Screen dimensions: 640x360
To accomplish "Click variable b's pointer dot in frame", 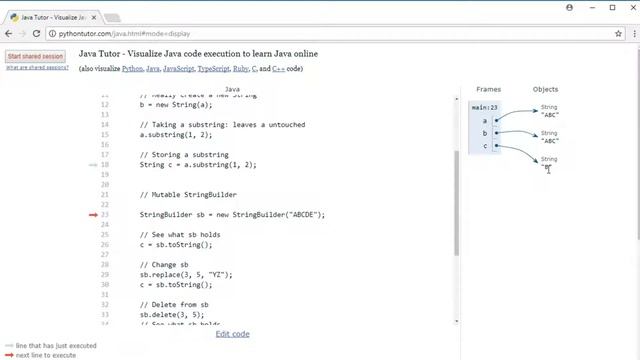I will click(496, 133).
